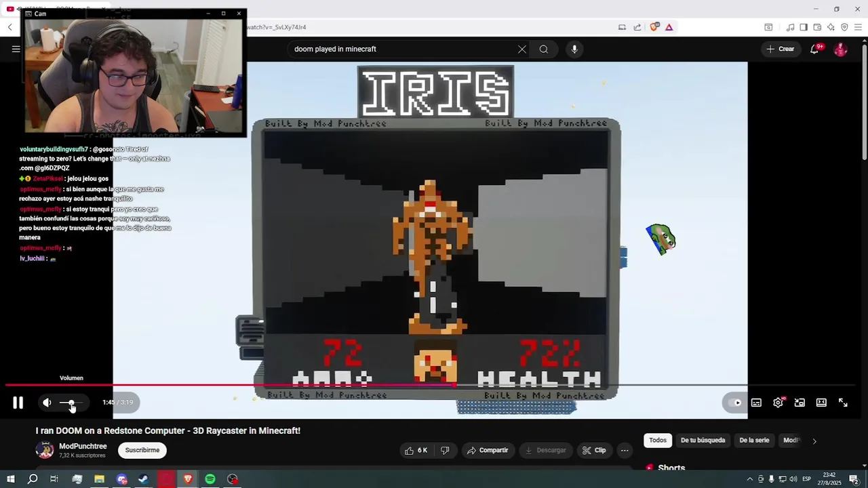
Task: Open the Leo AI sparkle icon
Action: pyautogui.click(x=831, y=27)
